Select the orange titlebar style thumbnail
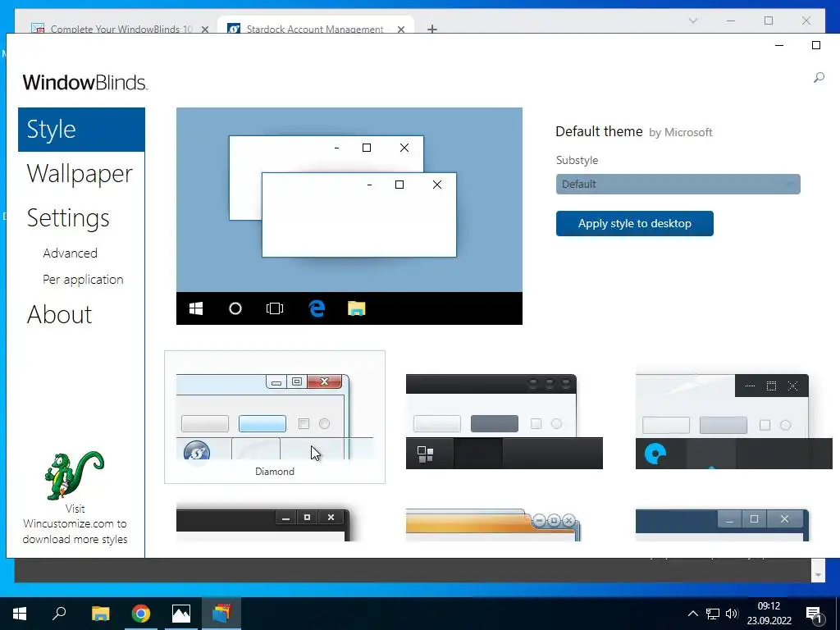840x630 pixels. 493,525
